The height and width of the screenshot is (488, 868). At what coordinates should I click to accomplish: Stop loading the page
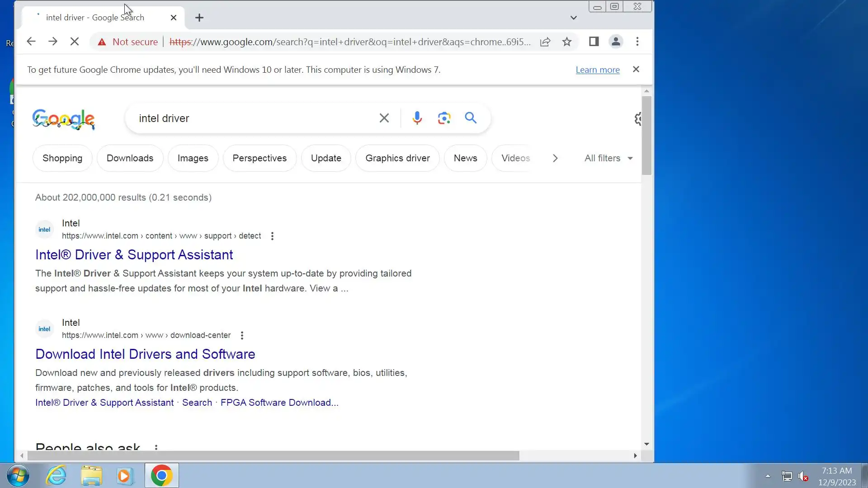[x=75, y=42]
